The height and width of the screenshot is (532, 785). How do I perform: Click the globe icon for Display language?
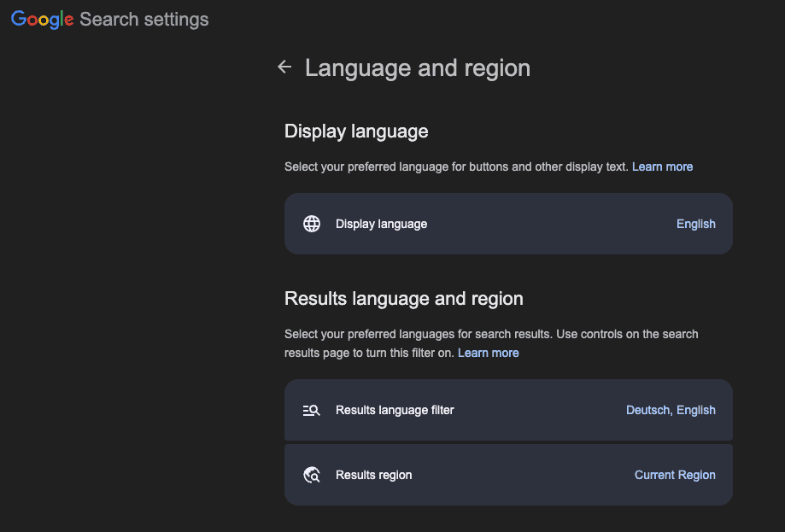click(x=312, y=224)
